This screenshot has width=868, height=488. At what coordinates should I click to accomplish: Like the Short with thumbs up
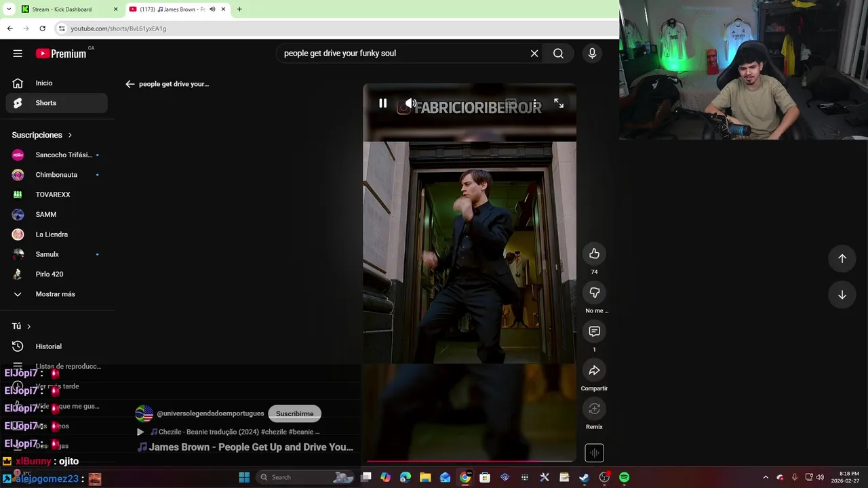pyautogui.click(x=594, y=253)
